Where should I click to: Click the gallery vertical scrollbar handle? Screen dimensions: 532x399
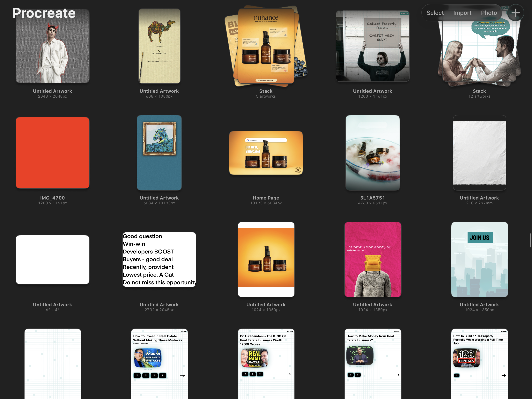530,240
